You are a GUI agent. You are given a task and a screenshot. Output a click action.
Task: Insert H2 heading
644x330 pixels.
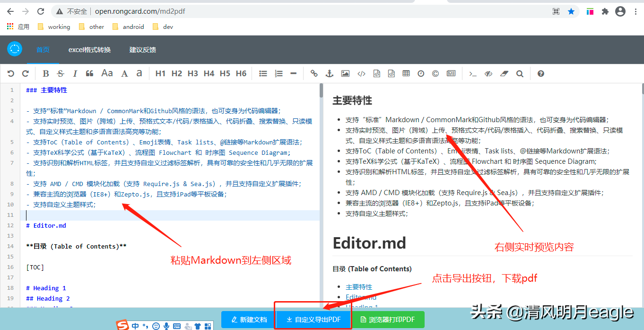[177, 73]
